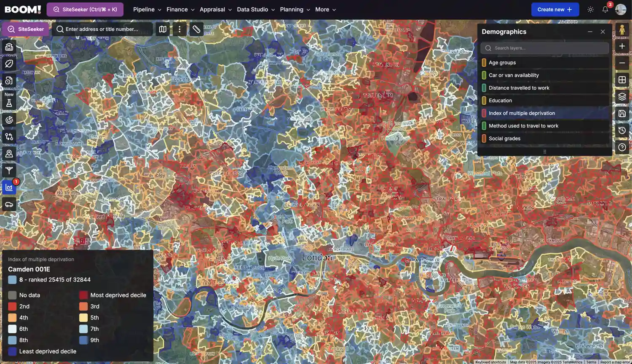Toggle the Age groups layer
Viewport: 632px width, 364px height.
[545, 63]
